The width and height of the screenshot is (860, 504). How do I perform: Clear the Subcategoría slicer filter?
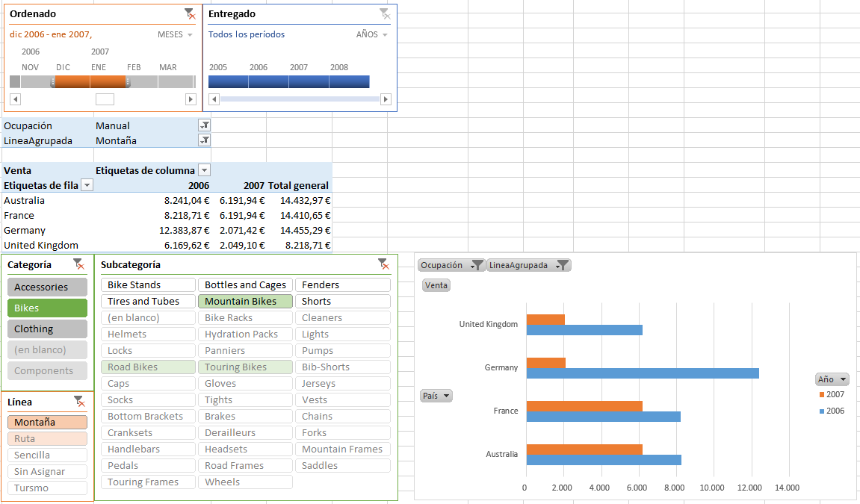click(383, 264)
